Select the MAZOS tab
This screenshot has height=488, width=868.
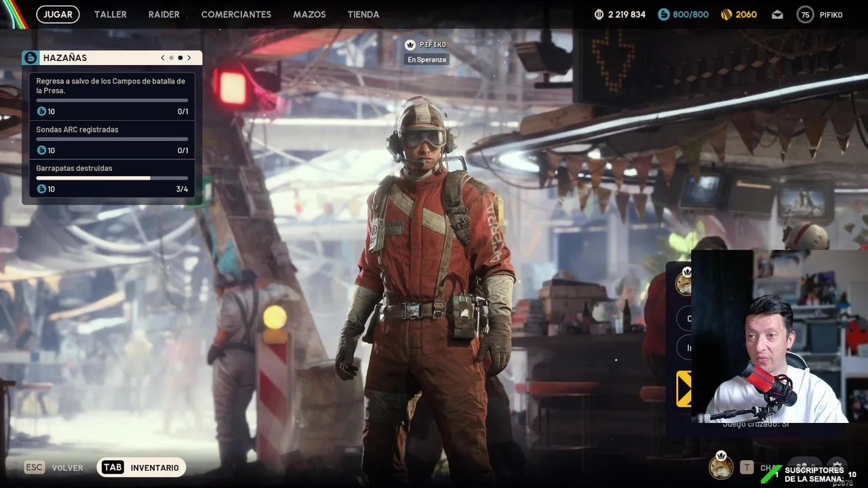tap(309, 14)
